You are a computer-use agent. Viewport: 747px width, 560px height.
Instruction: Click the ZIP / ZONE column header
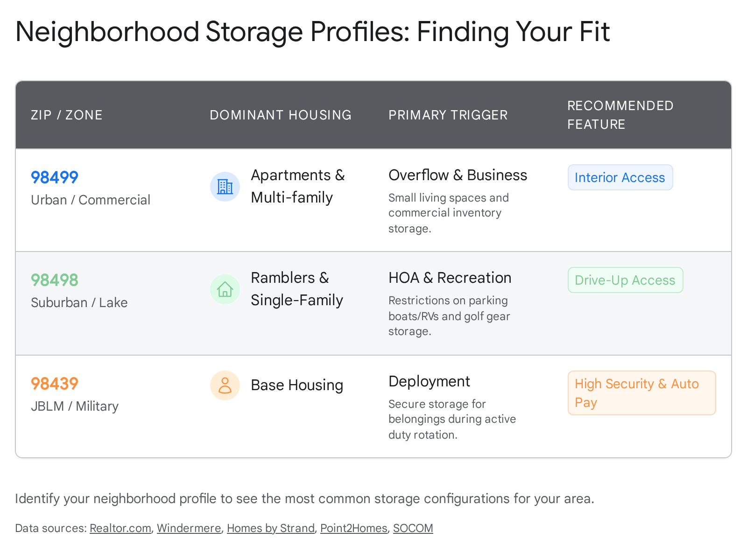click(67, 115)
